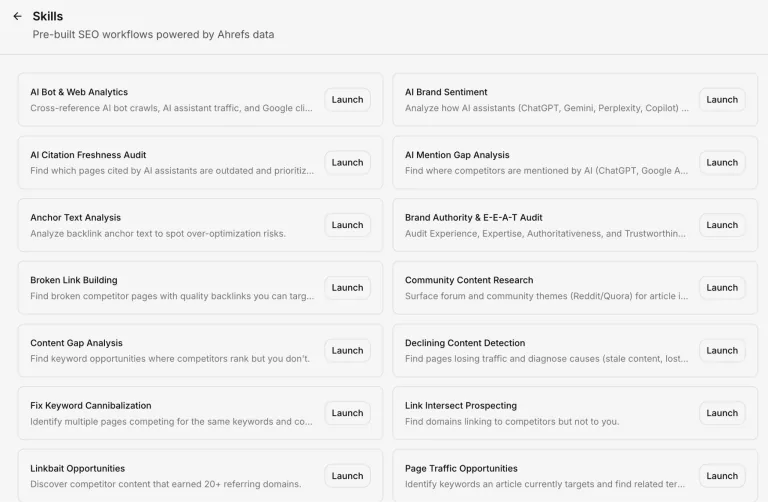Viewport: 768px width, 502px height.
Task: Click the Broken Link Building description text
Action: 172,296
